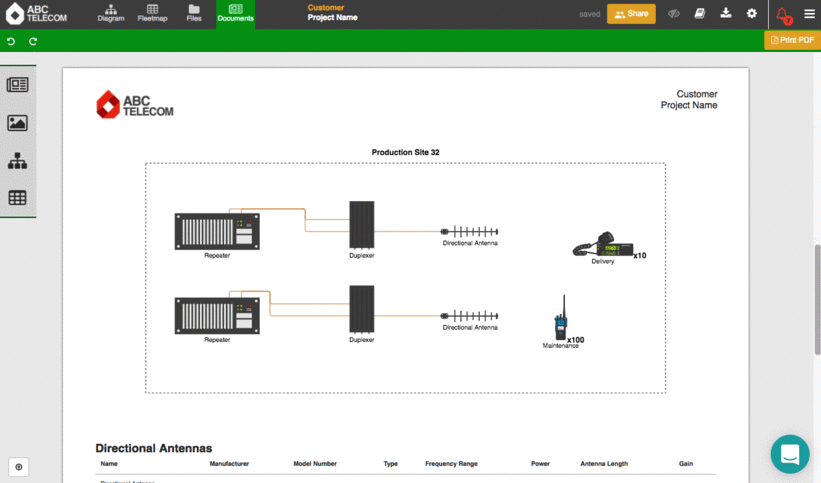Click the download icon
This screenshot has width=821, height=483.
point(726,13)
